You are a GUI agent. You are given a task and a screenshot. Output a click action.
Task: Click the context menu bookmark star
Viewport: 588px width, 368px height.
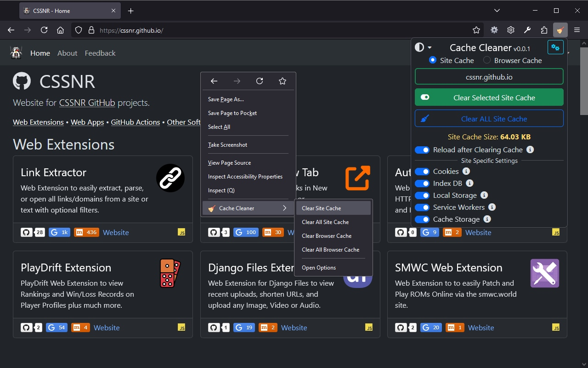(283, 81)
